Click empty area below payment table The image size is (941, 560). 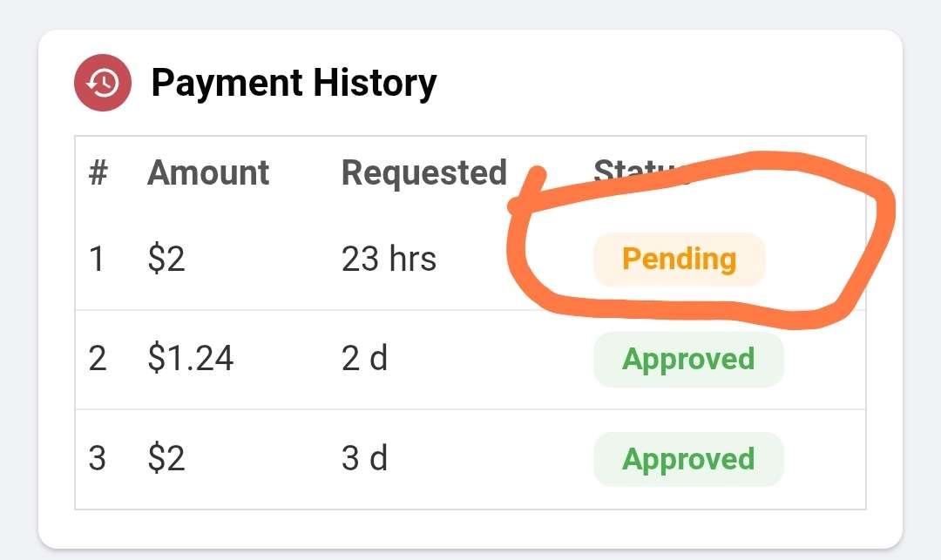coord(470,529)
